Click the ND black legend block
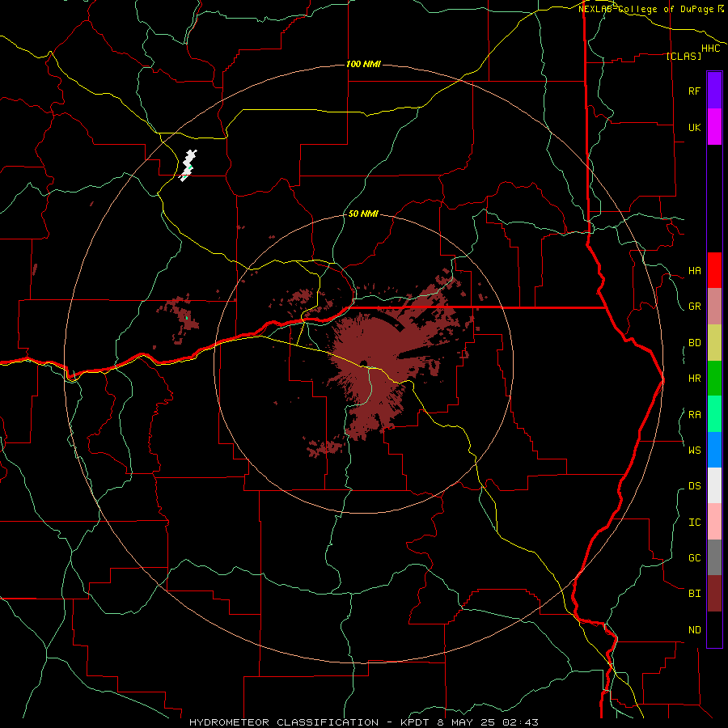Image resolution: width=728 pixels, height=728 pixels. pos(714,629)
